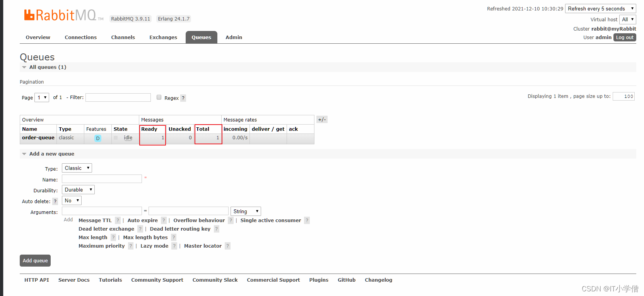
Task: Go to the Channels tab
Action: tap(123, 38)
